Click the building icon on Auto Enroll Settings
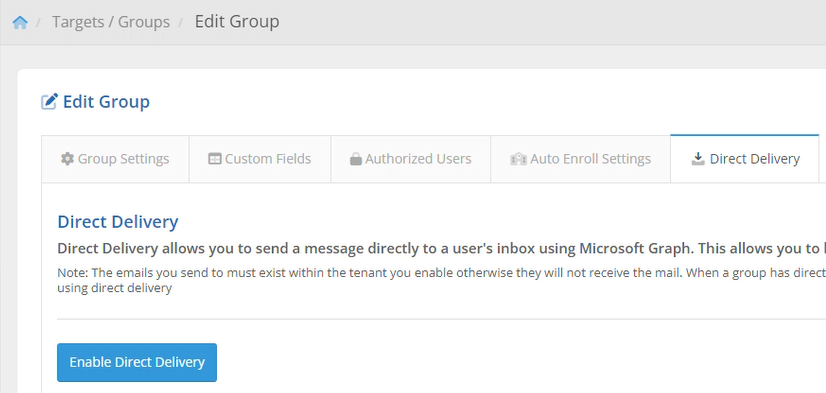This screenshot has height=393, width=826. 518,159
